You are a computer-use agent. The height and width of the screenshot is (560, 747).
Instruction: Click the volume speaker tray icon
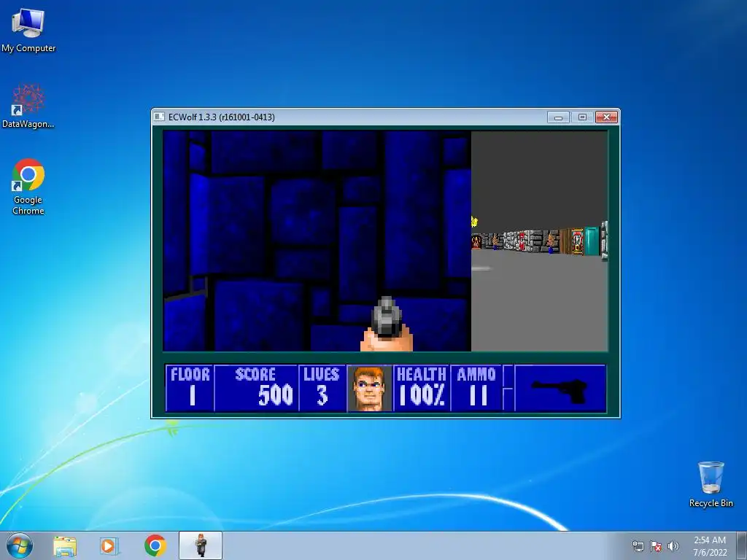point(673,546)
